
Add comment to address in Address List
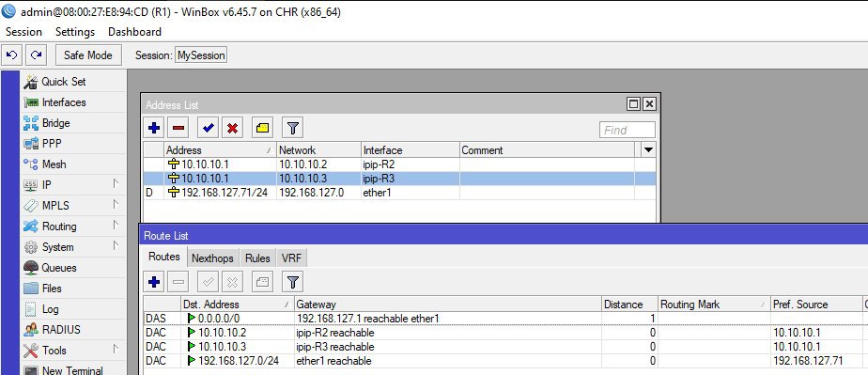(x=262, y=128)
